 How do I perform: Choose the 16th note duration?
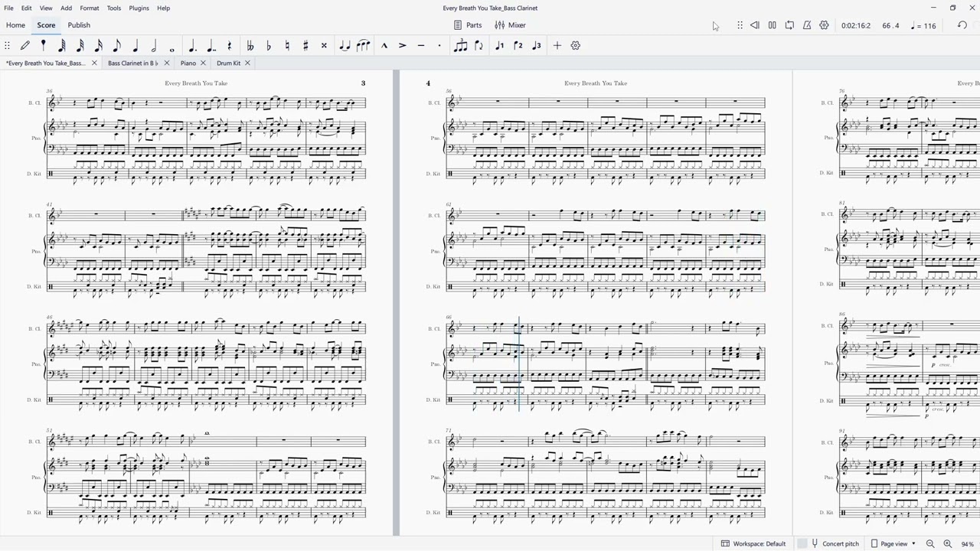click(x=99, y=46)
